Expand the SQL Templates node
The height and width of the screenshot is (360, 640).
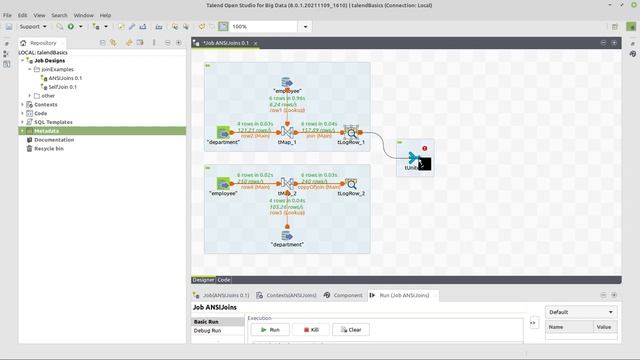(22, 122)
